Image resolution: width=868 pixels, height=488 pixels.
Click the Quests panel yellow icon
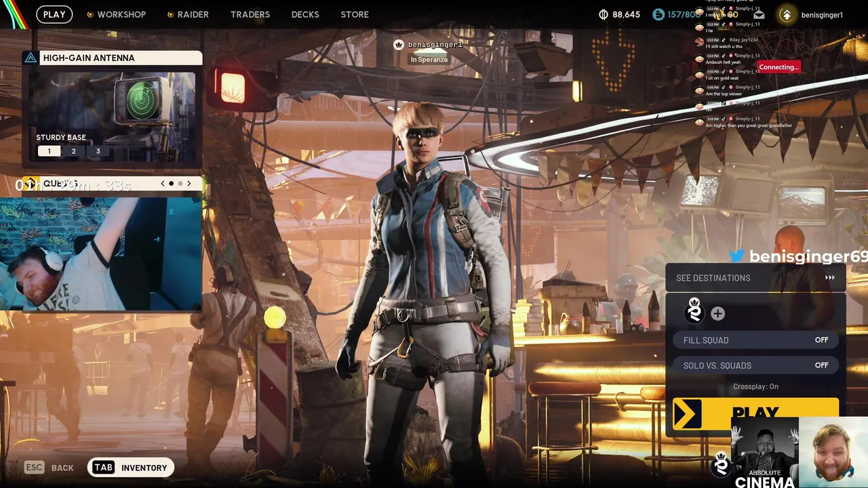30,184
